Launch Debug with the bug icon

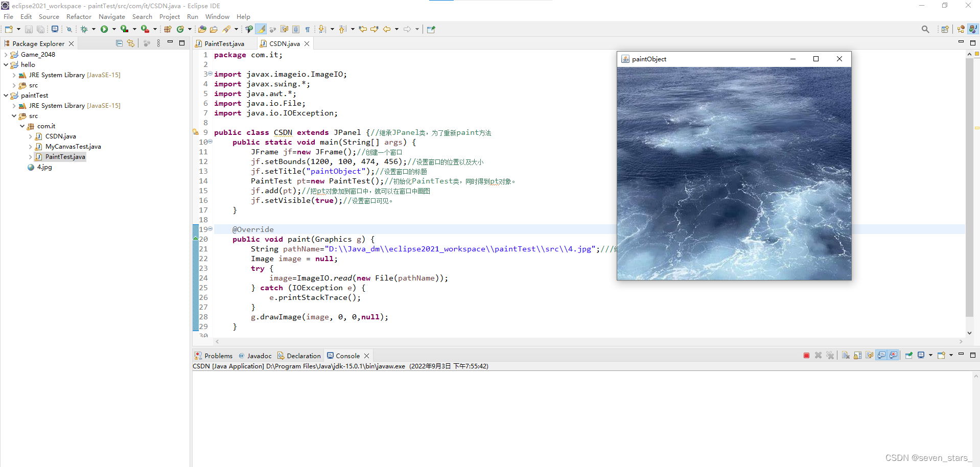click(x=84, y=29)
